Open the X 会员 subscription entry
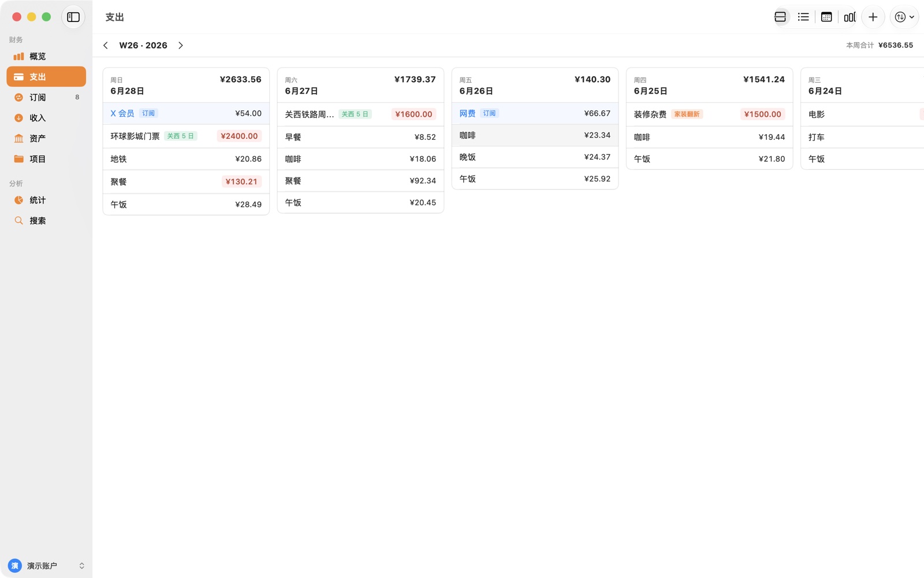 [186, 113]
